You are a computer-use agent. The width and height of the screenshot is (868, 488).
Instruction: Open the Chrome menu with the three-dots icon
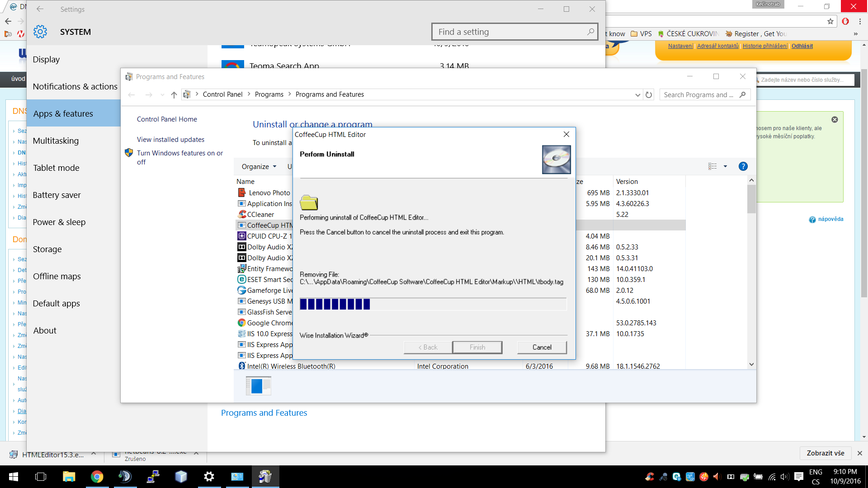point(860,21)
